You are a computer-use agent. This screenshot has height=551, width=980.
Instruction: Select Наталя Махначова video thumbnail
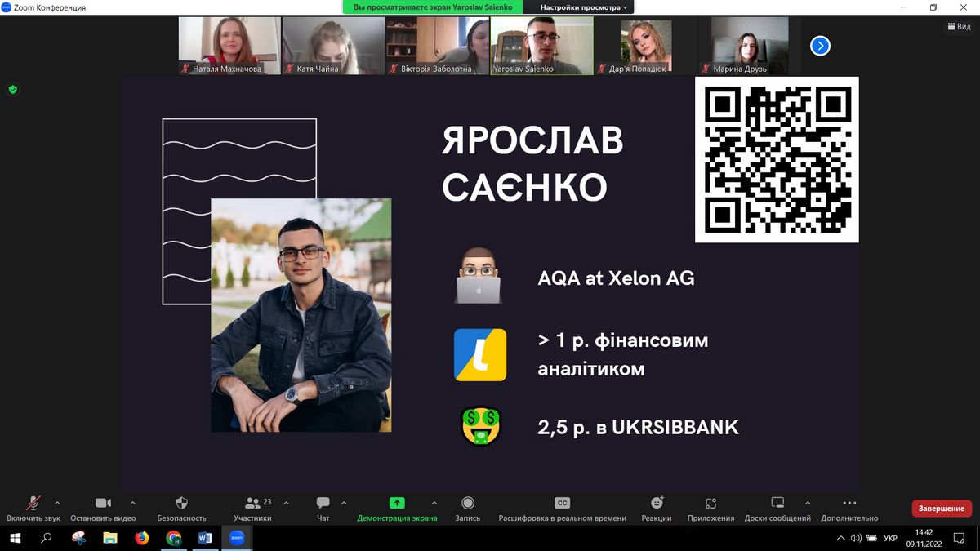pos(229,46)
